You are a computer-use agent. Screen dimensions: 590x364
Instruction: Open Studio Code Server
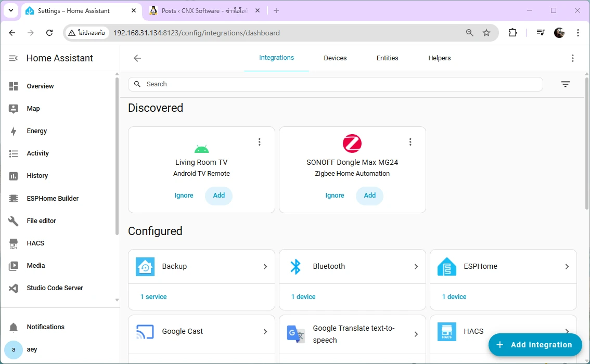tap(55, 288)
